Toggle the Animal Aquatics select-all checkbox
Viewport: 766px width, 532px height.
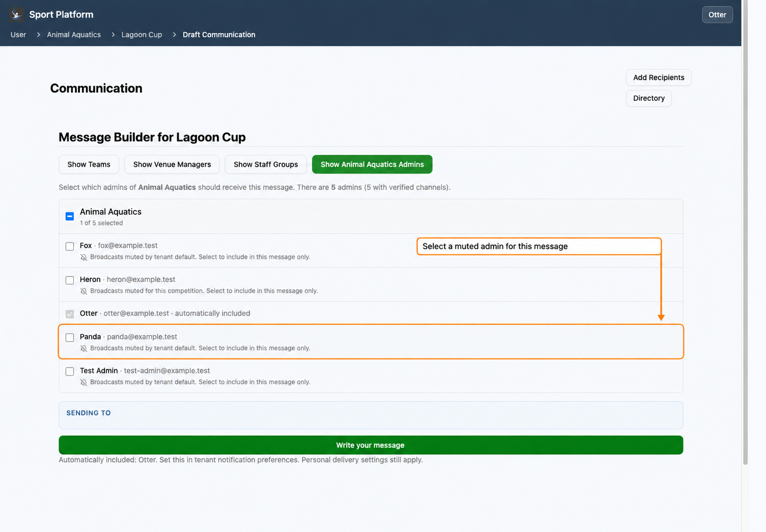[70, 216]
